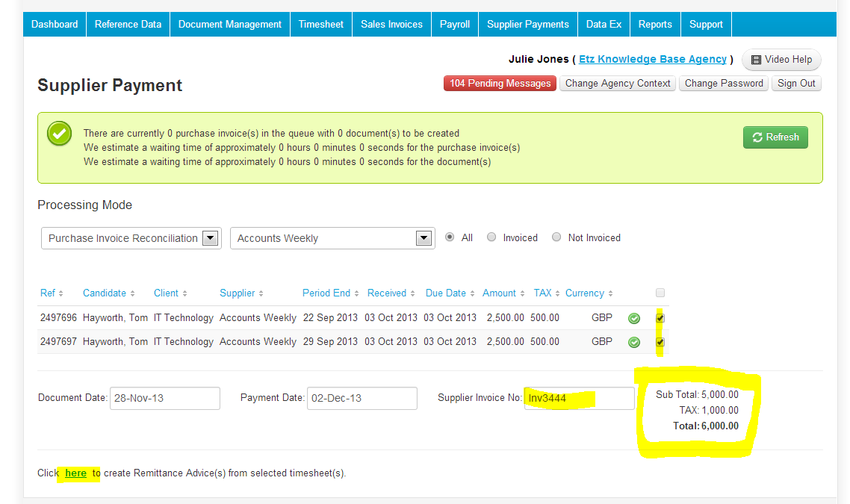Image resolution: width=850 pixels, height=504 pixels.
Task: Click ref number 2497697 in table
Action: tap(58, 342)
